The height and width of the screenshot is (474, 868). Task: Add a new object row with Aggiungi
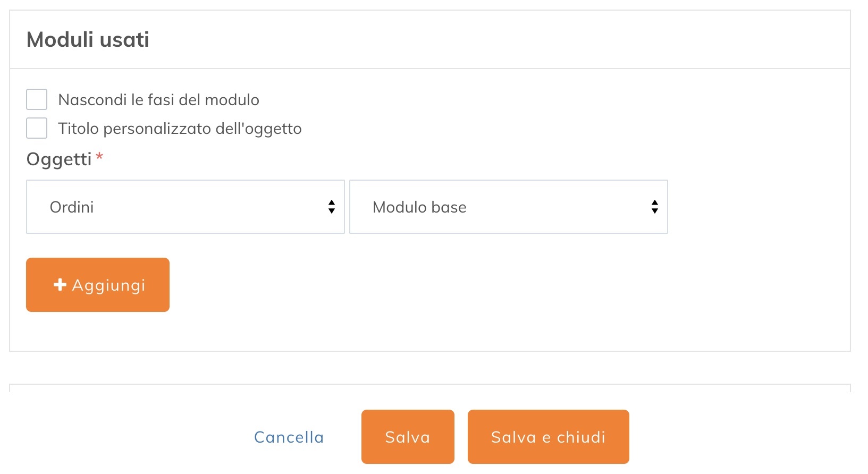pyautogui.click(x=97, y=285)
